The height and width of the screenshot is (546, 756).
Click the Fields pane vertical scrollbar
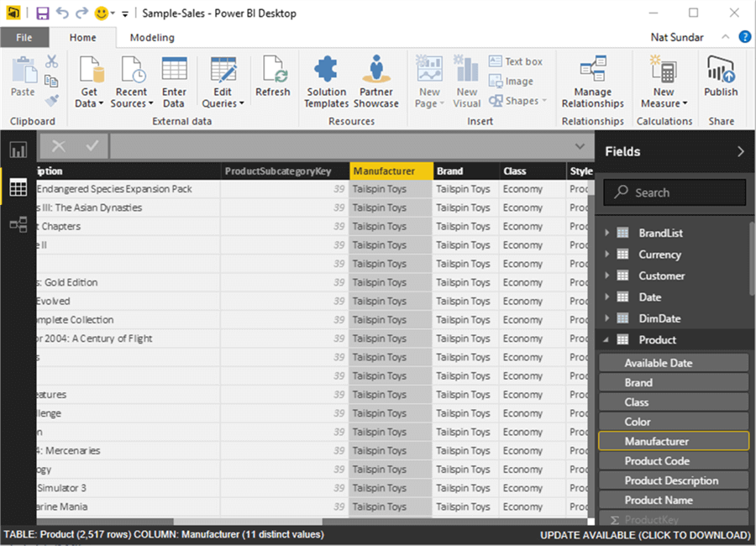click(x=752, y=258)
